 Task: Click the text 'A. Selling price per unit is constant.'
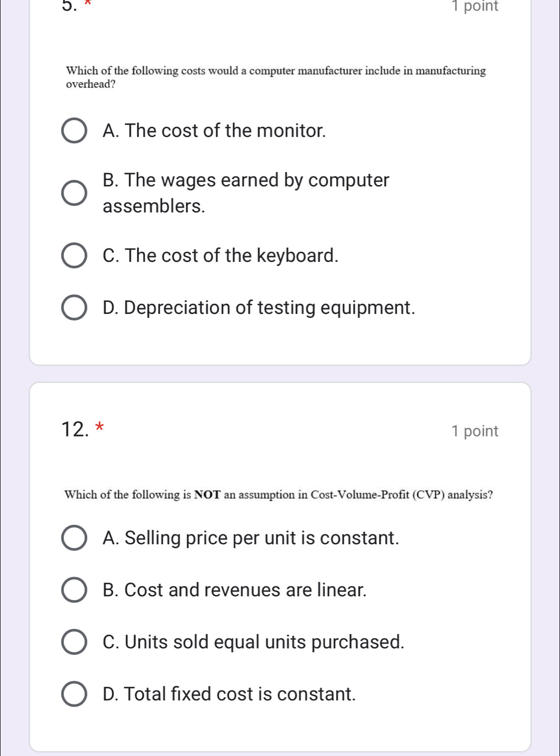click(x=250, y=538)
